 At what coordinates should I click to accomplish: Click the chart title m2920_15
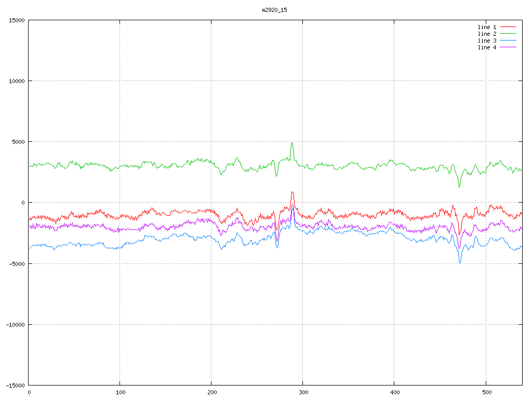pyautogui.click(x=274, y=10)
